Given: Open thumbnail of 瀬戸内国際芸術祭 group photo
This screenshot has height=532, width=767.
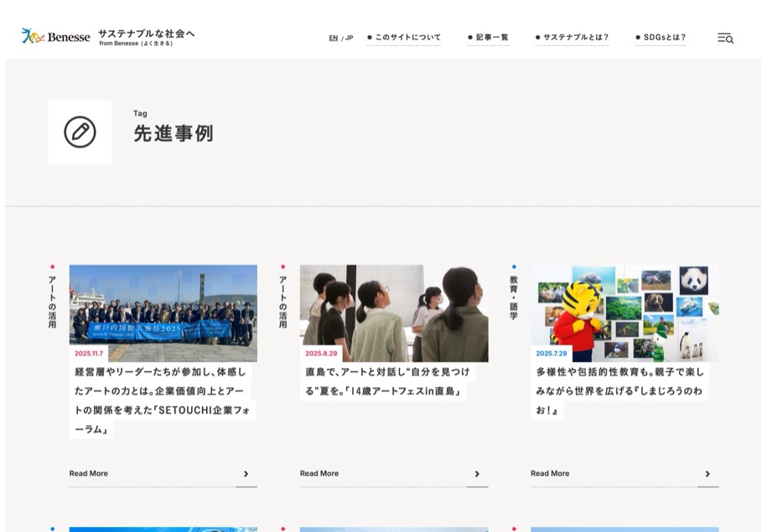Looking at the screenshot, I should [163, 313].
